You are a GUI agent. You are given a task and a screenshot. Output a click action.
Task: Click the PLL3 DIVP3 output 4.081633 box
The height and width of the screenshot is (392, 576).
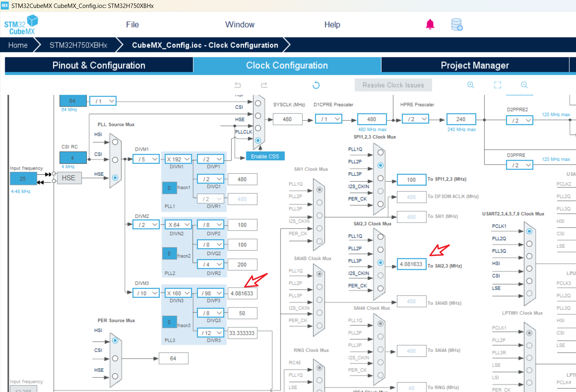pyautogui.click(x=242, y=294)
